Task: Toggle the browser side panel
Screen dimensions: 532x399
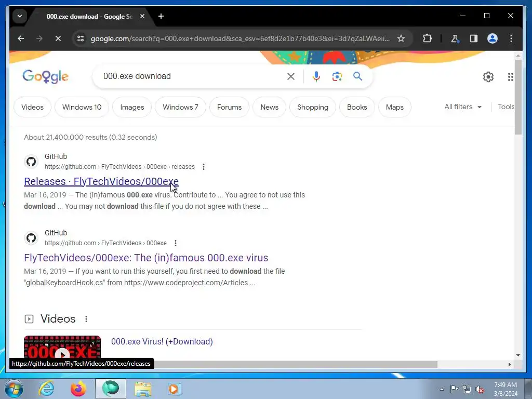Action: click(x=474, y=38)
